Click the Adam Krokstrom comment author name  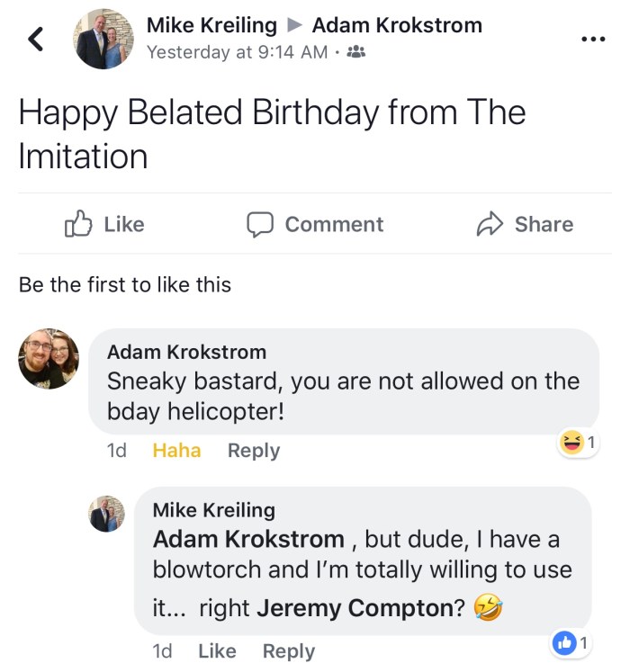(x=186, y=352)
